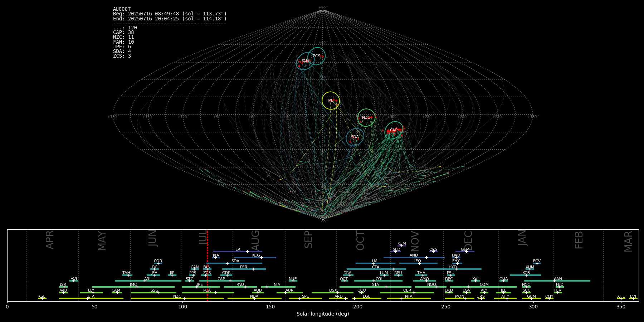
Task: Click the 'SDA: 4' legend entry
Action: (x=122, y=52)
